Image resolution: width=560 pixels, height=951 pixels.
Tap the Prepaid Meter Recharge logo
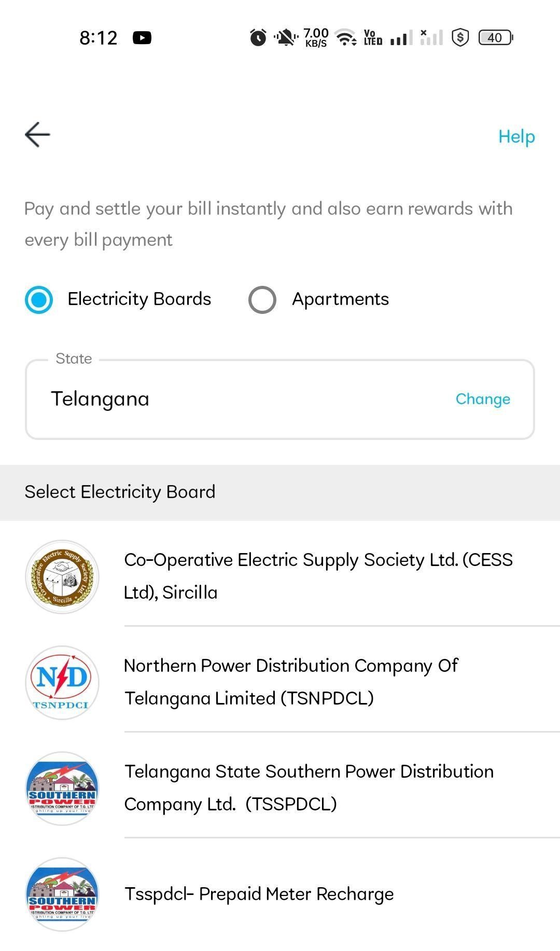(x=62, y=894)
